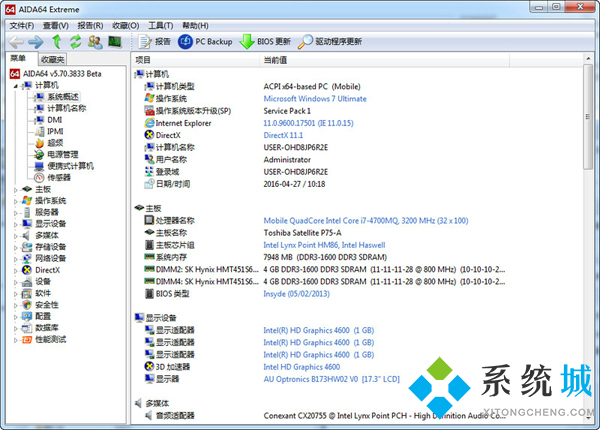Select the DIMM2: SK Hynix memory row
The height and width of the screenshot is (430, 600).
click(325, 269)
